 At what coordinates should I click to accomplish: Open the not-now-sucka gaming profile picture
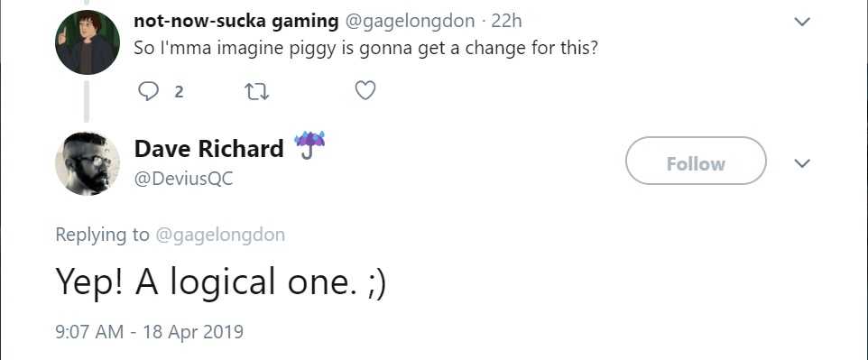click(x=88, y=42)
